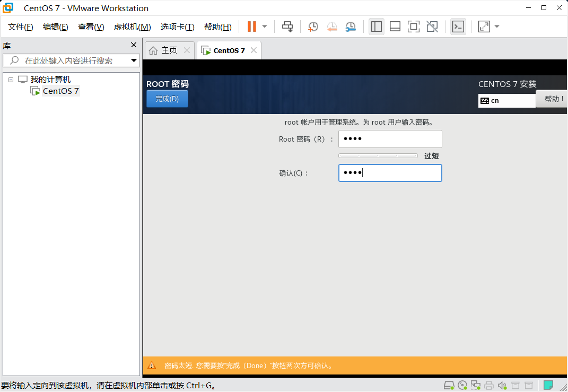Pause the virtual machine with the orange icon
568x392 pixels.
click(x=252, y=27)
